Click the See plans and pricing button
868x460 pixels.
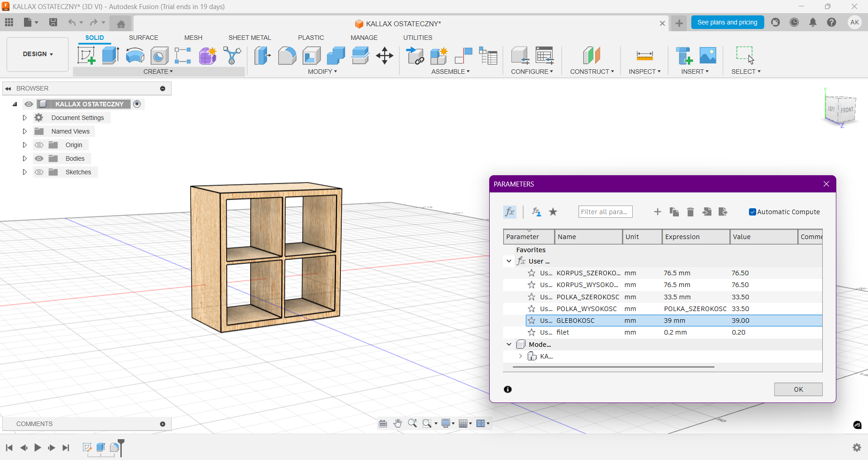[727, 22]
